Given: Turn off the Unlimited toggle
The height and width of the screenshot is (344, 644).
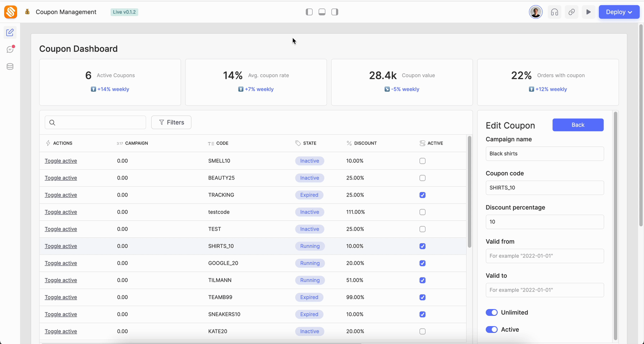Looking at the screenshot, I should click(492, 312).
